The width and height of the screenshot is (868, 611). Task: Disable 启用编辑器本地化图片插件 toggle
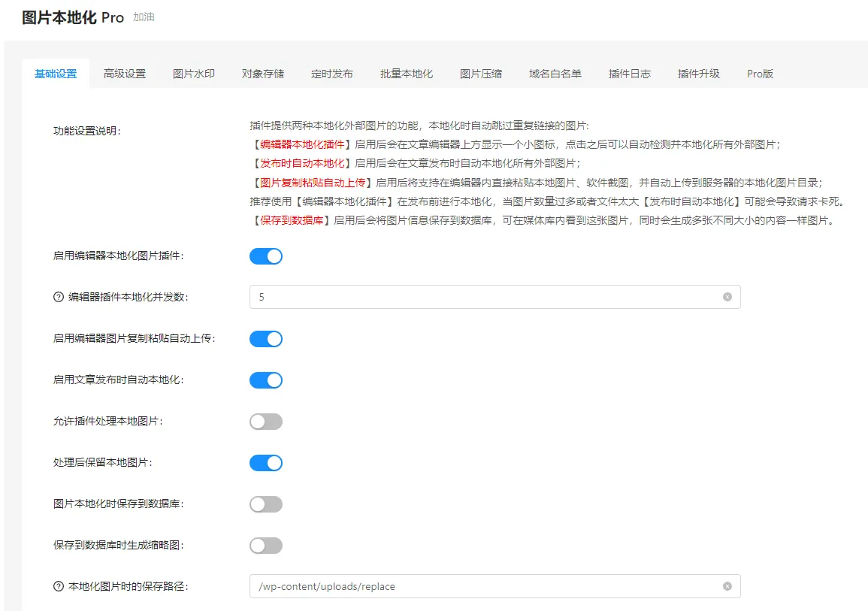(266, 256)
